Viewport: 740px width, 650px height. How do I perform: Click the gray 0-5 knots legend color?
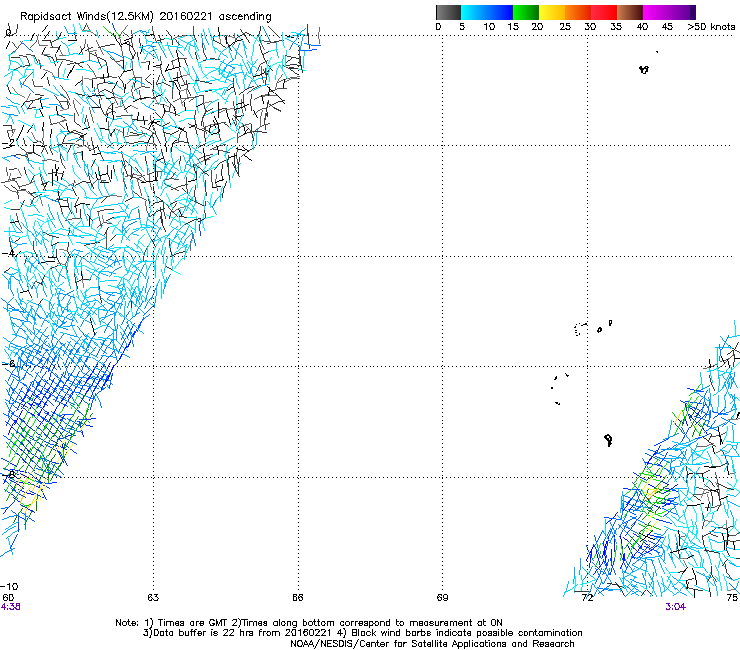click(x=448, y=12)
